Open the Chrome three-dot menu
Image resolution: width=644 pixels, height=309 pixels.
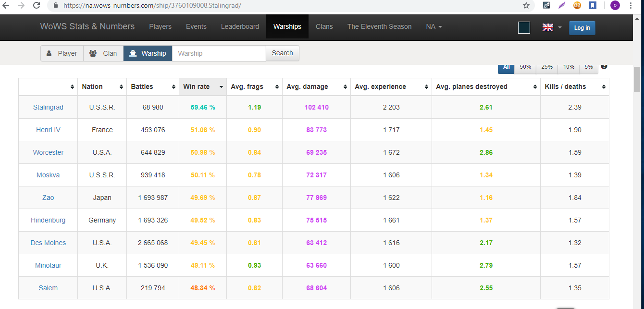pos(631,6)
